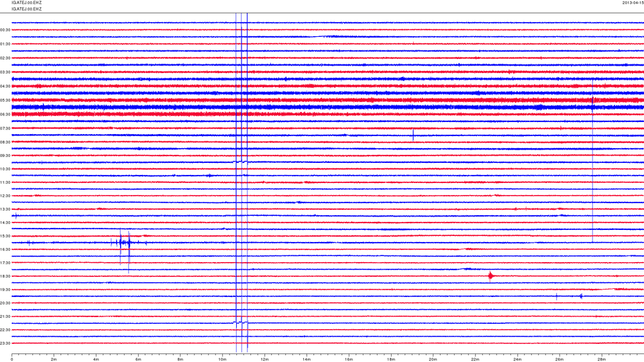The height and width of the screenshot is (362, 644).
Task: Click the 19:30 time label
Action: [5, 290]
